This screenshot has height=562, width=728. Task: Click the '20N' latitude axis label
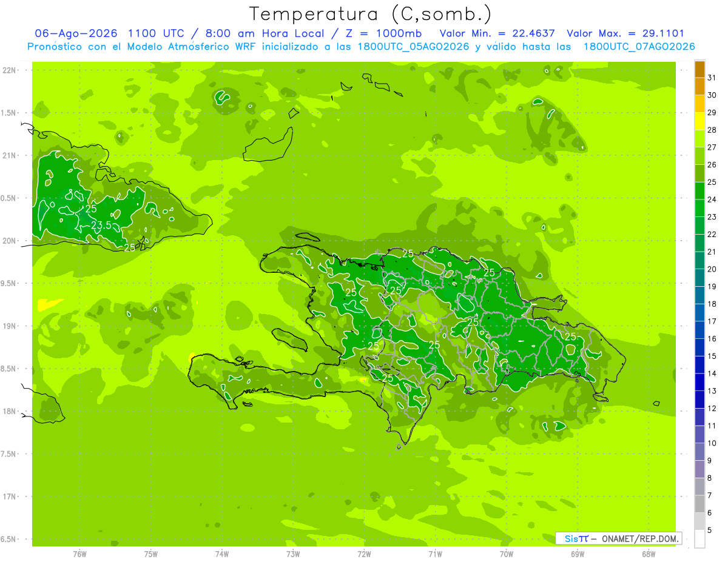coord(10,241)
